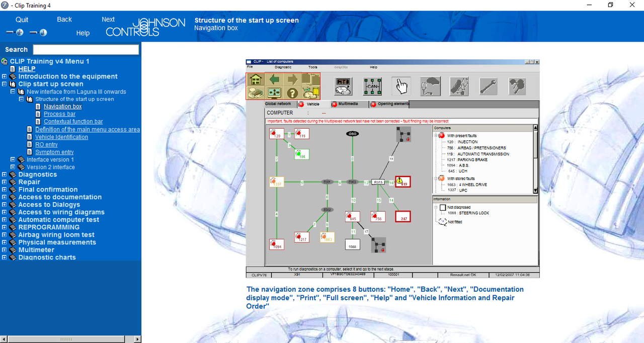Screen dimensions: 644x343
Task: Click the page icon next to Process bar
Action: click(39, 114)
